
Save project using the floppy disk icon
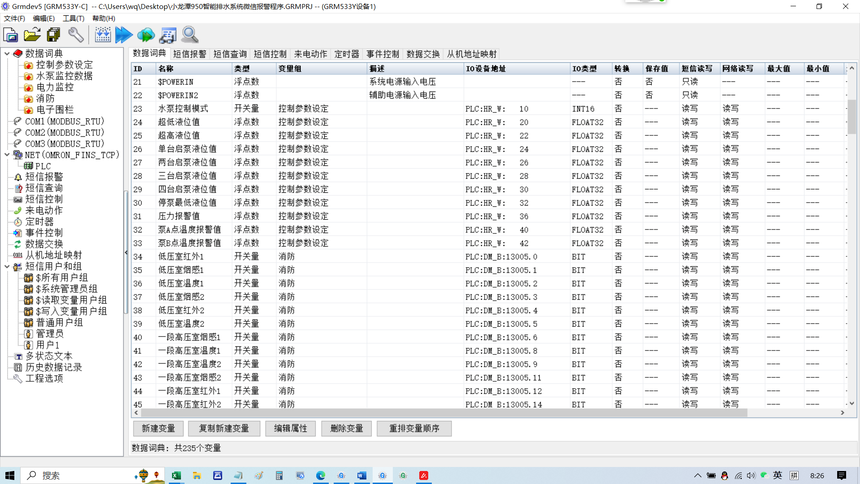click(x=53, y=35)
